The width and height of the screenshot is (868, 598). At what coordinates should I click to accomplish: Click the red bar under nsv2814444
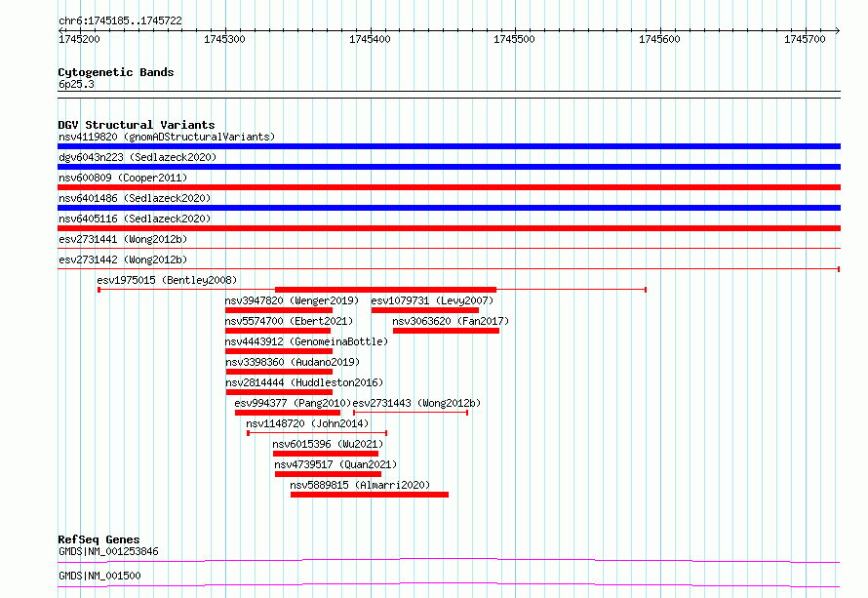pyautogui.click(x=279, y=392)
